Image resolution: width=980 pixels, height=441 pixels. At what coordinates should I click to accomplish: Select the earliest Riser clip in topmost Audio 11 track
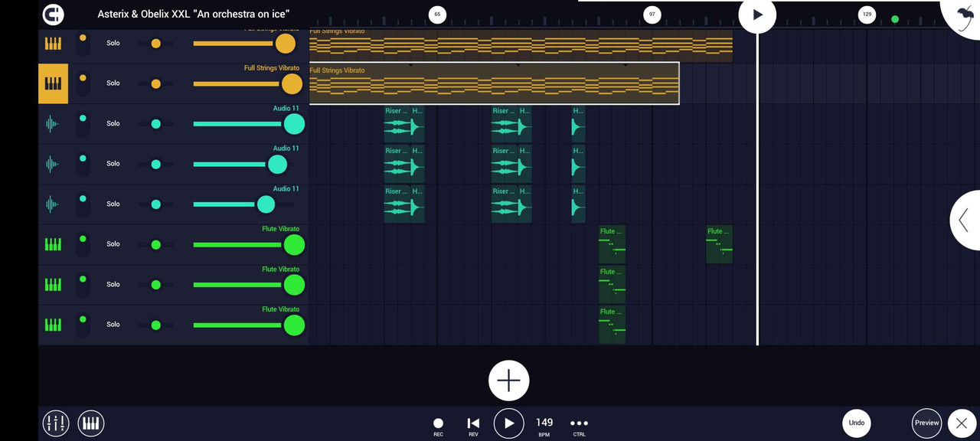(x=397, y=123)
